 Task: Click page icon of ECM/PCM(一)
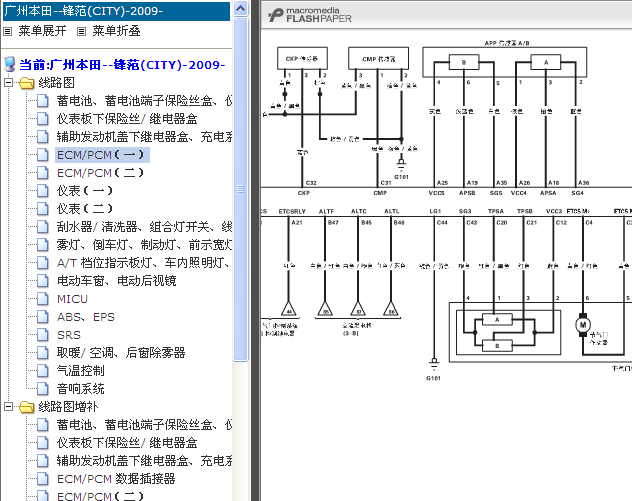(43, 155)
